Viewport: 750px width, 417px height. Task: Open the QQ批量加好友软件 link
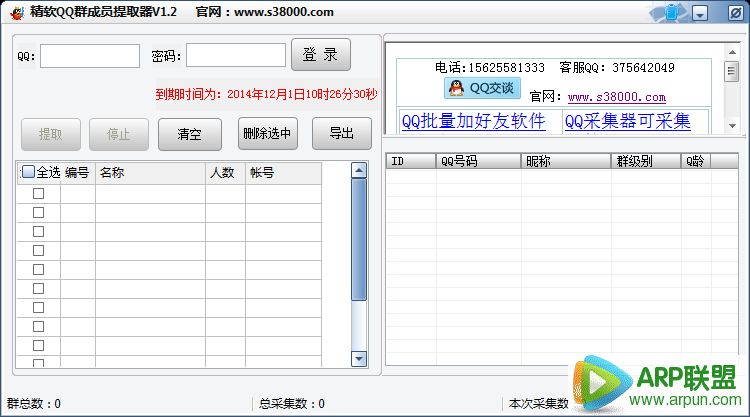point(473,121)
